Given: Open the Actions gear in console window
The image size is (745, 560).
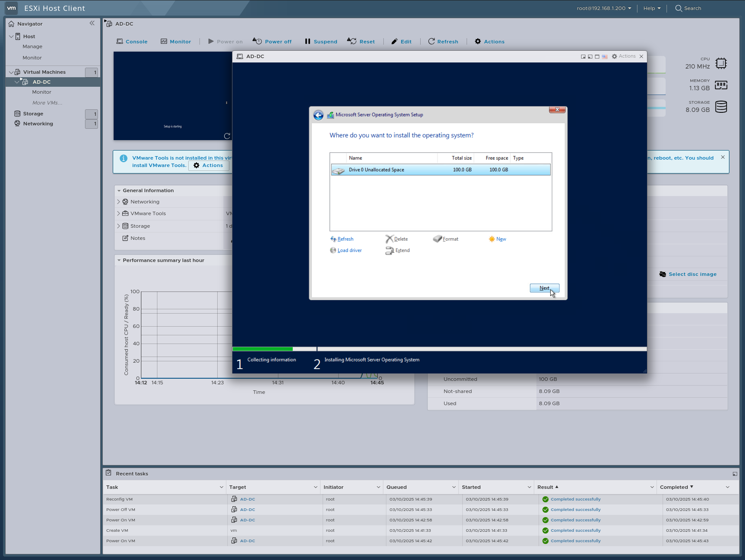Looking at the screenshot, I should click(624, 56).
